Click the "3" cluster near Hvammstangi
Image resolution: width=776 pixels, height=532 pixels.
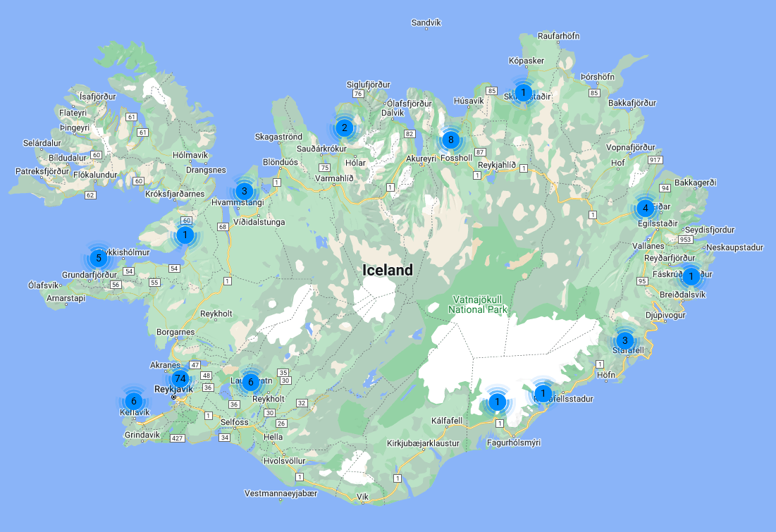(x=244, y=190)
